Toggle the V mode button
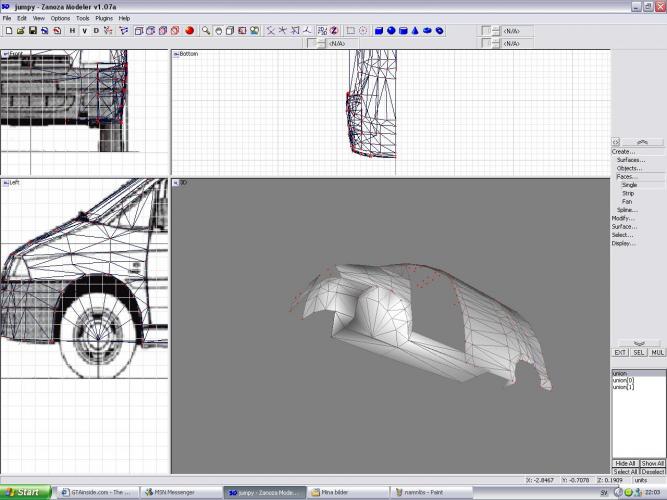 (x=84, y=31)
